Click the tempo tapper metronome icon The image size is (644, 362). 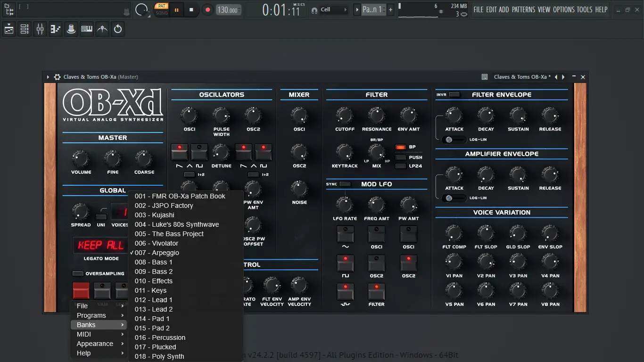point(102,29)
